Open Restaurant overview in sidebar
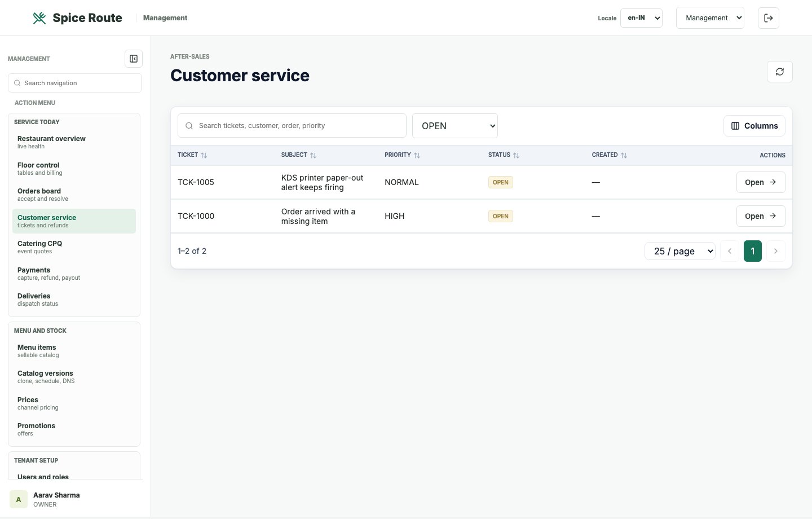 click(x=74, y=142)
